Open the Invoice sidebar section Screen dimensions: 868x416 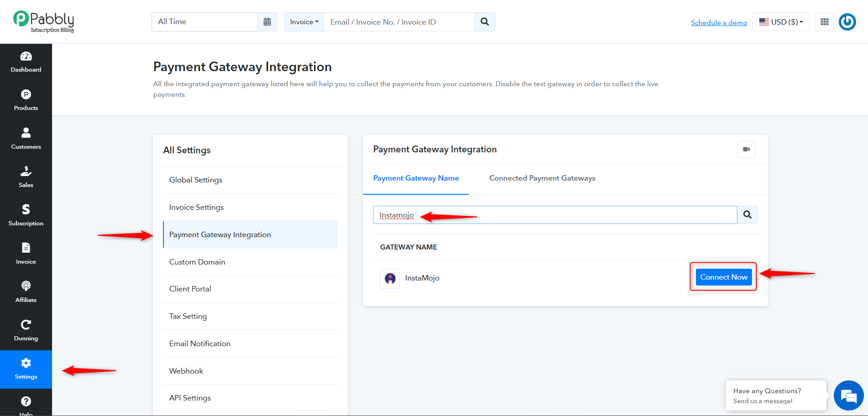tap(26, 254)
